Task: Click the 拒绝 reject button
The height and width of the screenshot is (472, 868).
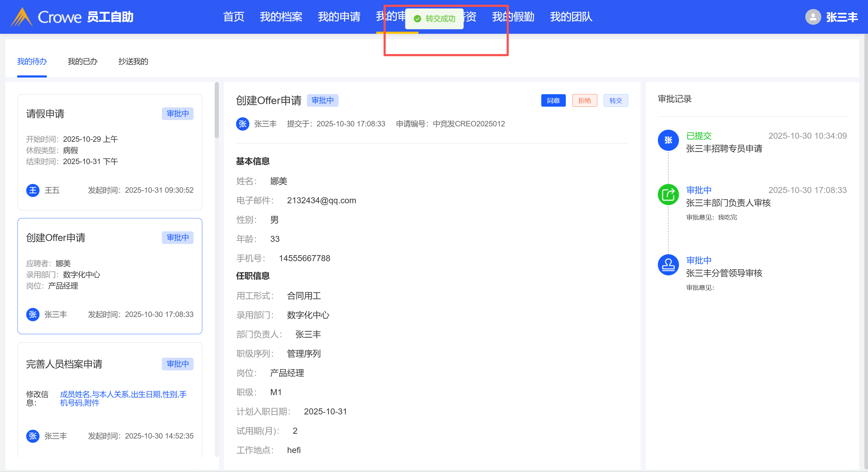Action: point(584,100)
